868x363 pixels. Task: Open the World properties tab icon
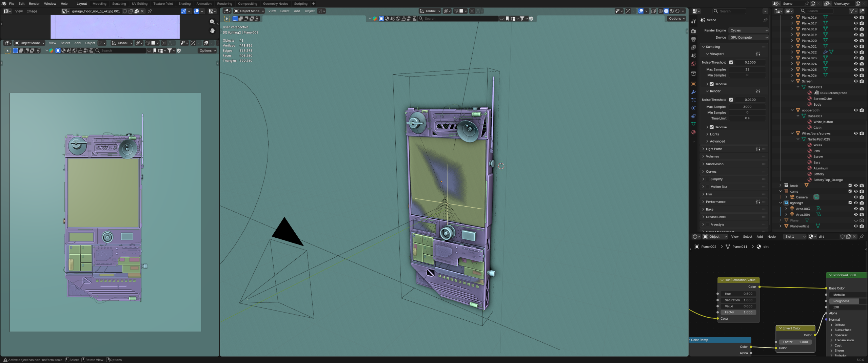pos(693,64)
